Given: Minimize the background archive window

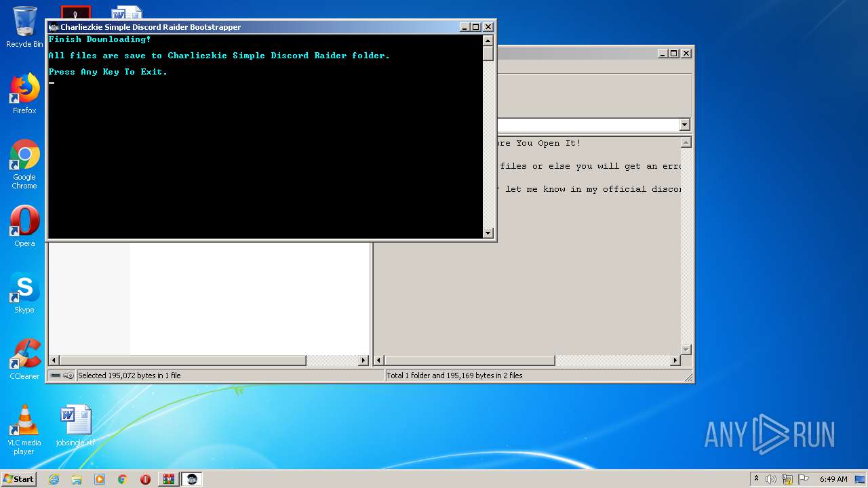Looking at the screenshot, I should pos(662,53).
